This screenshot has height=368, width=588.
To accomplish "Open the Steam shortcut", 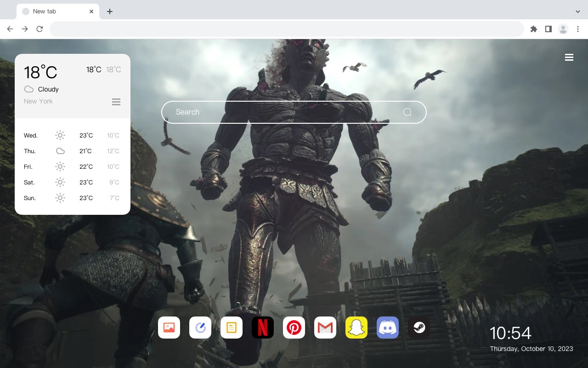I will (419, 328).
